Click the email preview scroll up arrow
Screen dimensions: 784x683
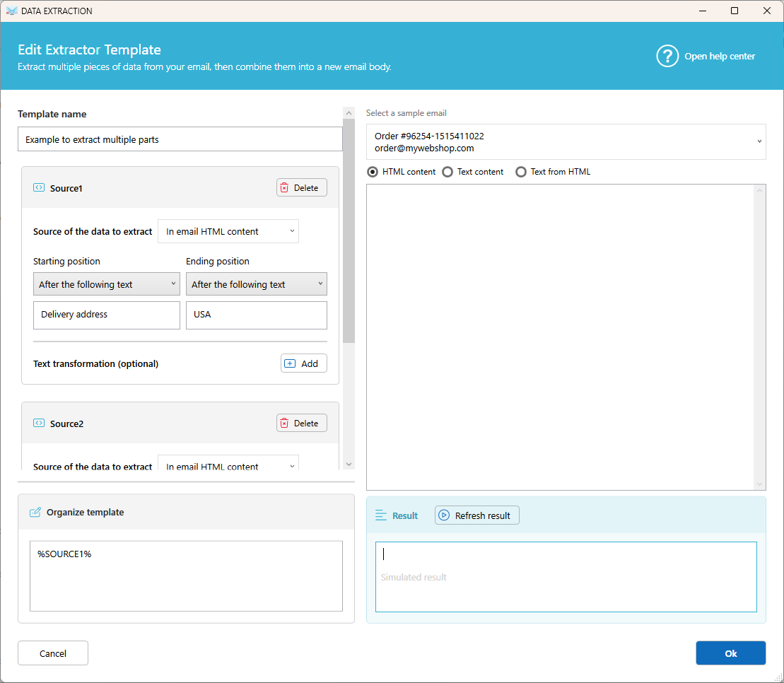pos(759,190)
